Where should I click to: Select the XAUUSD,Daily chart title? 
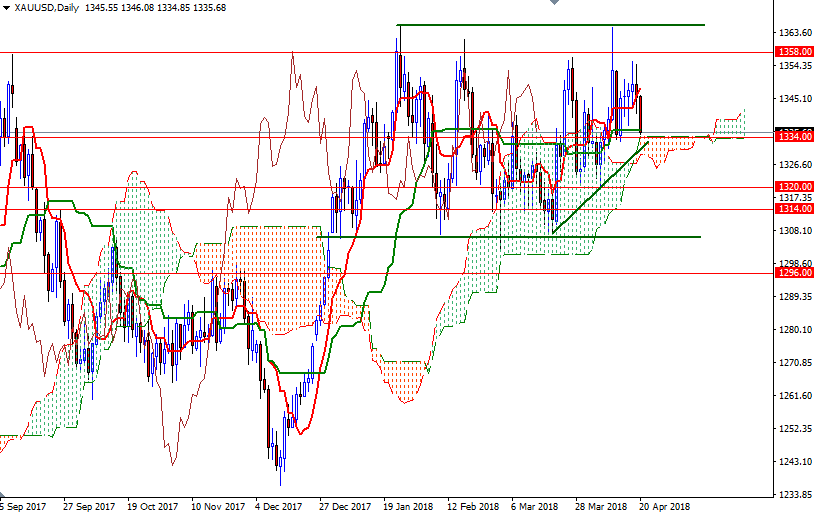46,8
